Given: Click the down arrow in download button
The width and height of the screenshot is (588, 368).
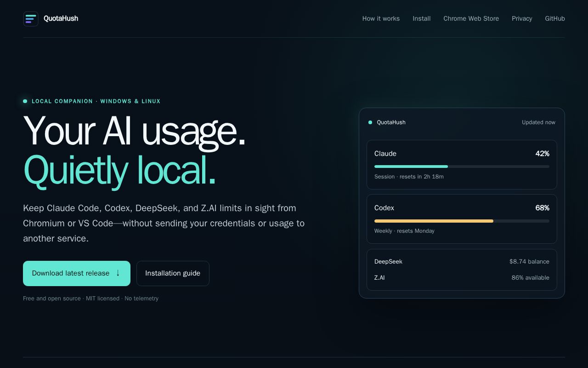Looking at the screenshot, I should pos(118,273).
